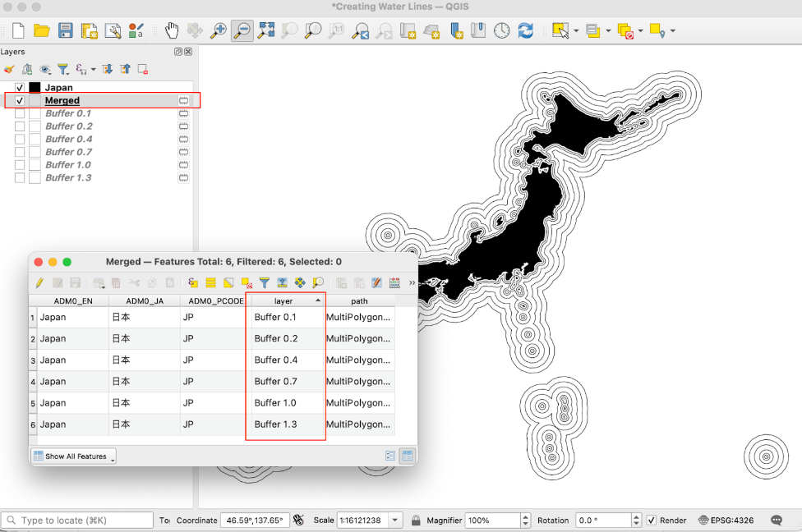Image resolution: width=802 pixels, height=532 pixels.
Task: Open the log messages speech bubble
Action: pyautogui.click(x=777, y=521)
